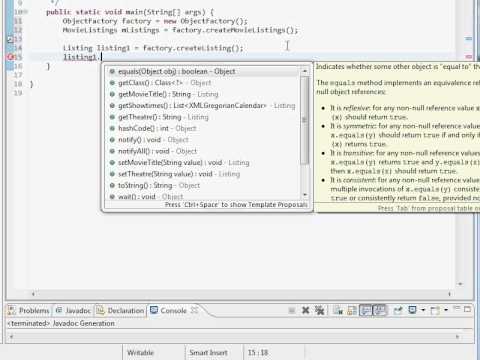Toggle Show Console on Standard Error

380,311
